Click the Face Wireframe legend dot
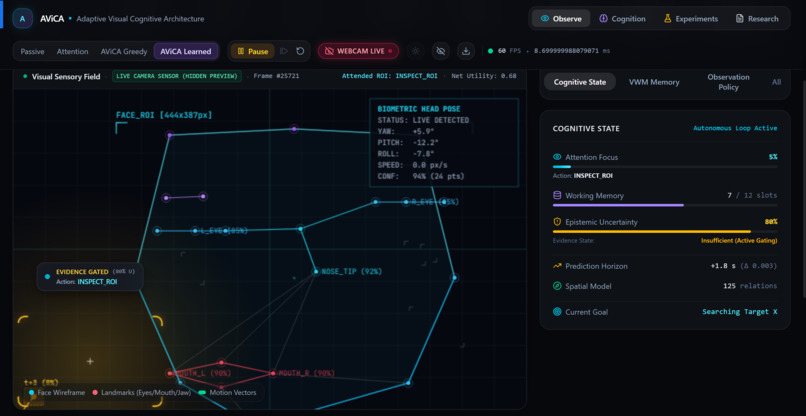Viewport: 806px width, 416px height. pos(32,392)
